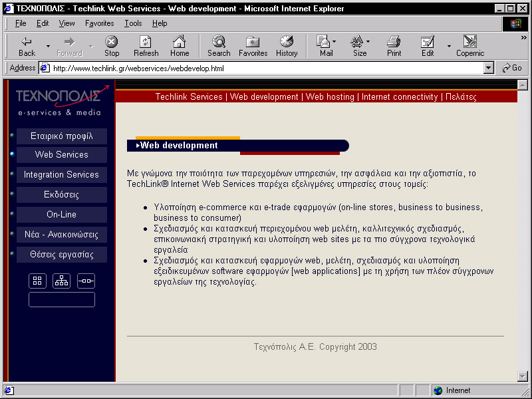Show more toolbar buttons chevron

(524, 38)
